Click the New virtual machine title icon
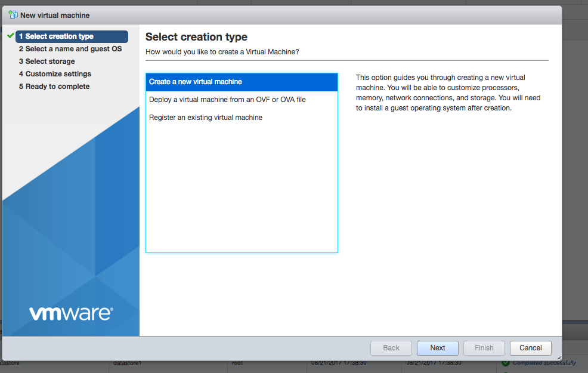Viewport: 588px width, 373px height. pyautogui.click(x=13, y=15)
